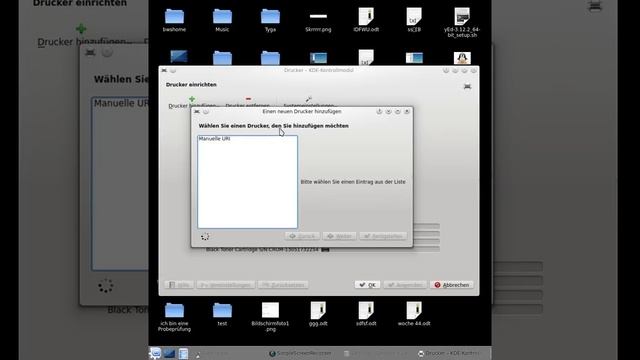The width and height of the screenshot is (640, 360).
Task: Click the third taskbar panel icon
Action: point(183,353)
